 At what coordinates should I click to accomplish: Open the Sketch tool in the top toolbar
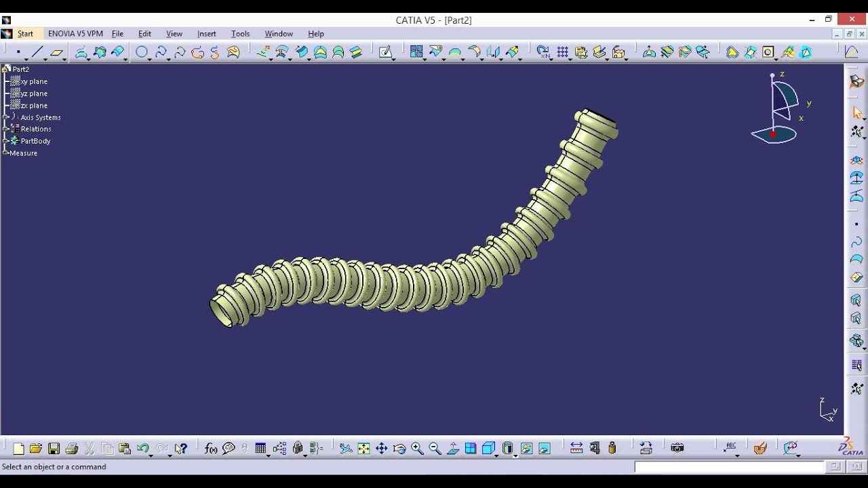(x=385, y=52)
